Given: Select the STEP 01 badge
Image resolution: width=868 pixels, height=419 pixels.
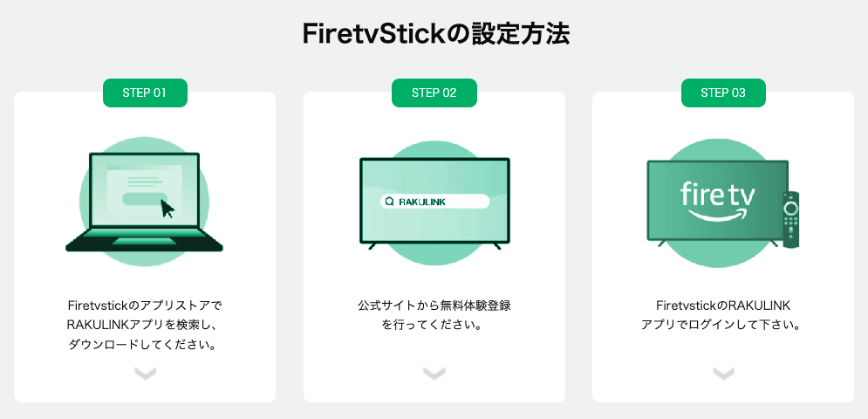Looking at the screenshot, I should [146, 93].
